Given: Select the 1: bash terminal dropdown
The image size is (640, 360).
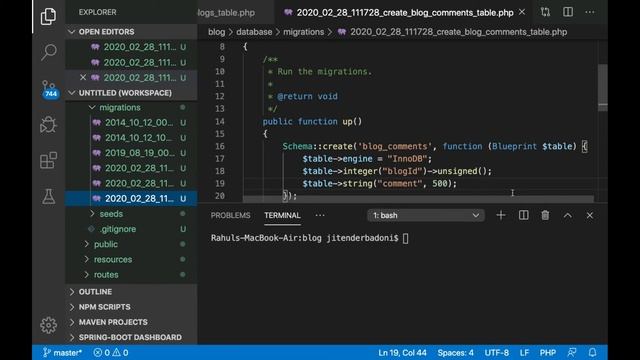Looking at the screenshot, I should [x=426, y=215].
